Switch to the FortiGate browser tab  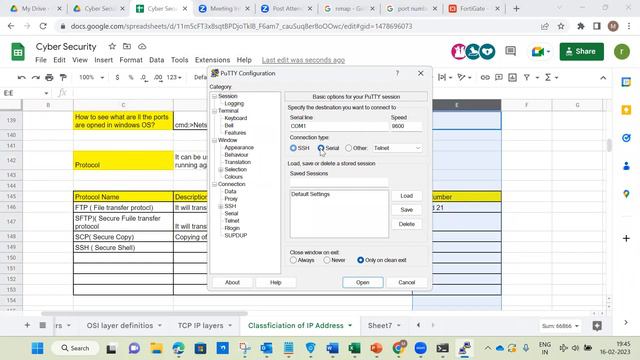[x=473, y=9]
